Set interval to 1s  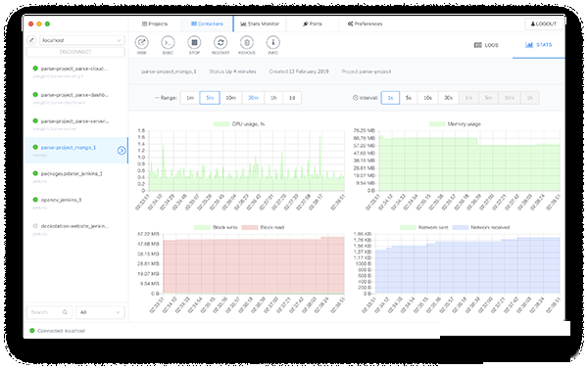point(390,98)
